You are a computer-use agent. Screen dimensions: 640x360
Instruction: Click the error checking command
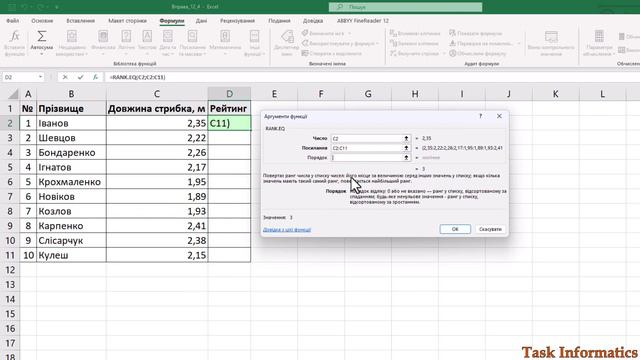click(481, 43)
